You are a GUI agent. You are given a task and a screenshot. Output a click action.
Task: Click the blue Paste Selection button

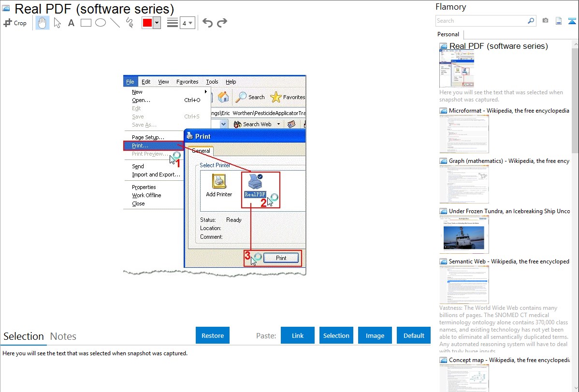(336, 335)
